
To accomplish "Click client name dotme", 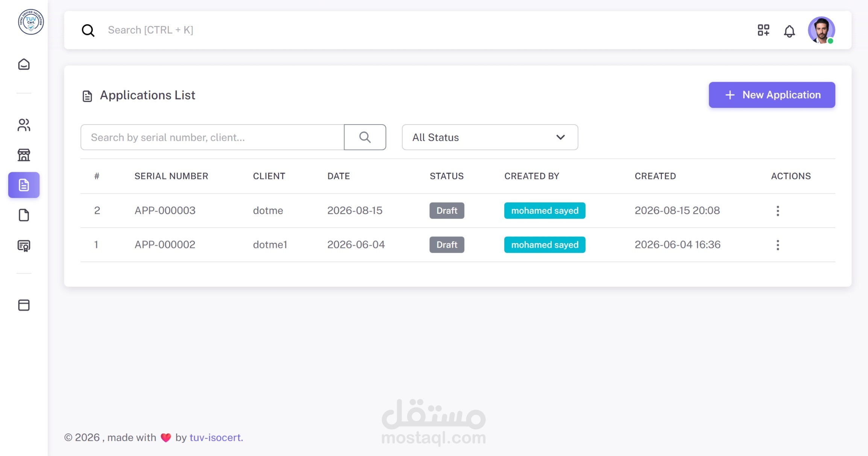I will (x=268, y=211).
